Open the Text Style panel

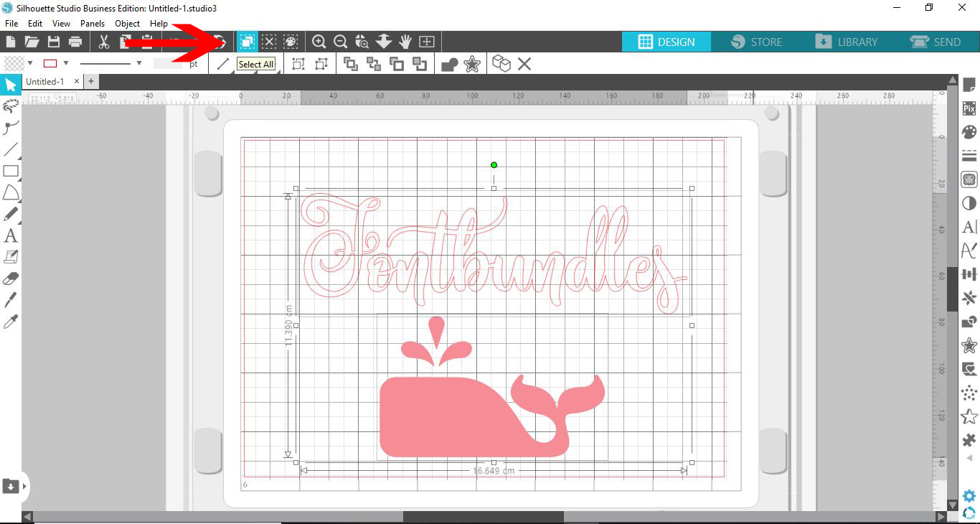969,227
